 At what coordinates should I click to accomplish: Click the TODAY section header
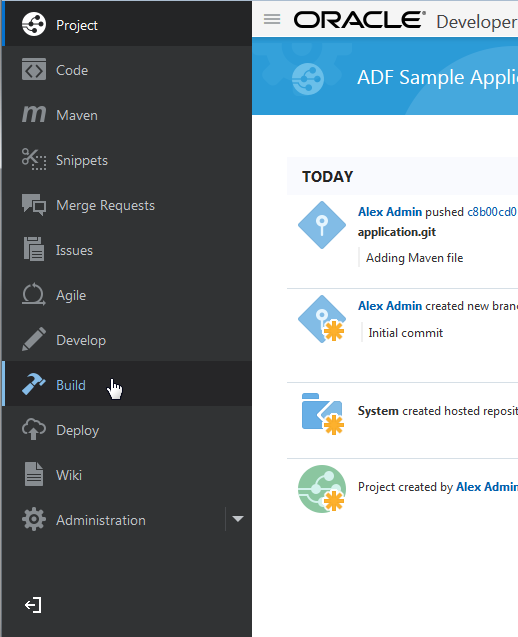pos(327,177)
